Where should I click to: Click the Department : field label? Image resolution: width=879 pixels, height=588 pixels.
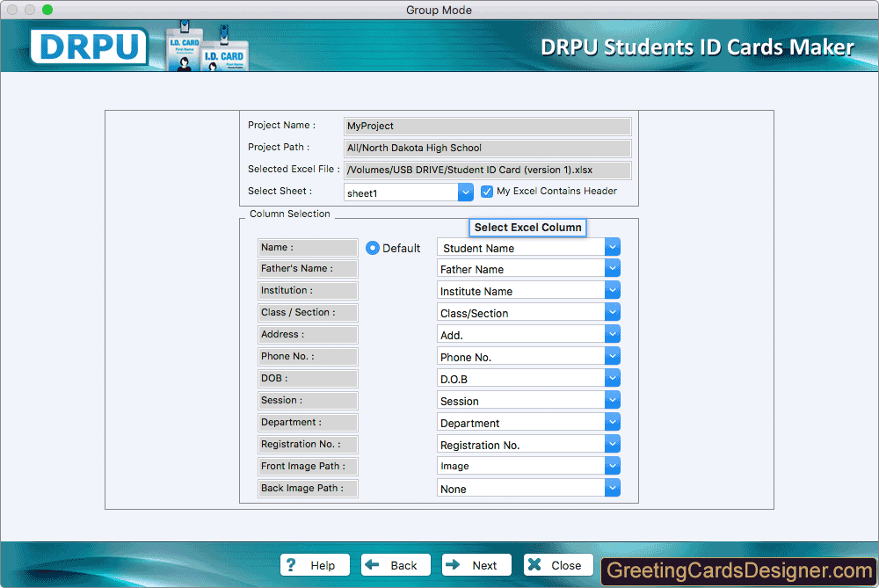point(308,422)
